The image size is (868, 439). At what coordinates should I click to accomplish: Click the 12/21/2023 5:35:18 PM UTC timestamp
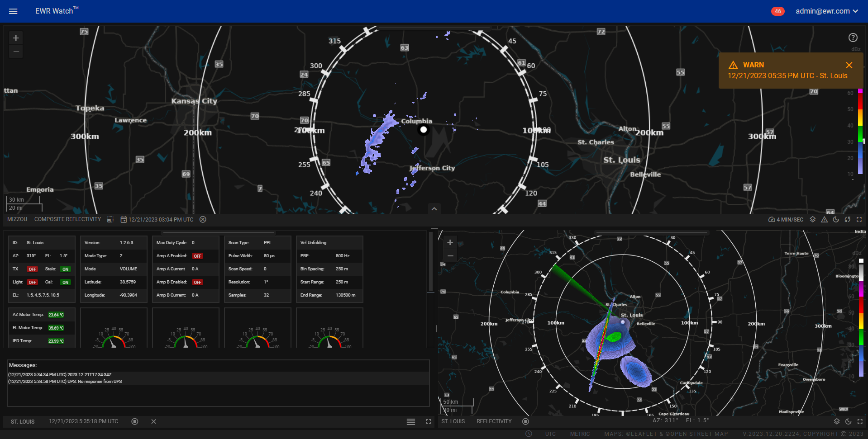point(84,421)
